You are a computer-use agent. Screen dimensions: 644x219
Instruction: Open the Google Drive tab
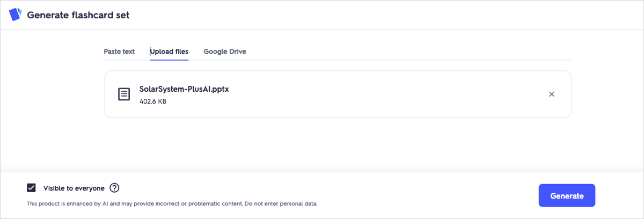tap(225, 52)
